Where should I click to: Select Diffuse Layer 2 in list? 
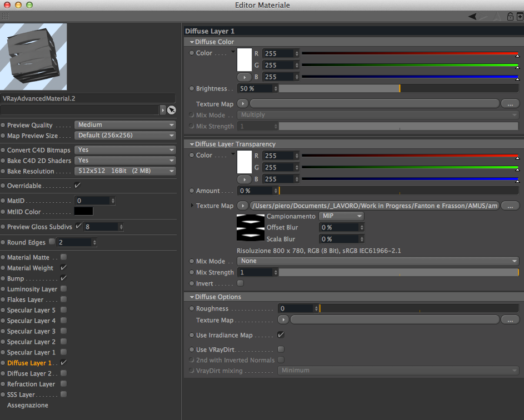tap(29, 373)
